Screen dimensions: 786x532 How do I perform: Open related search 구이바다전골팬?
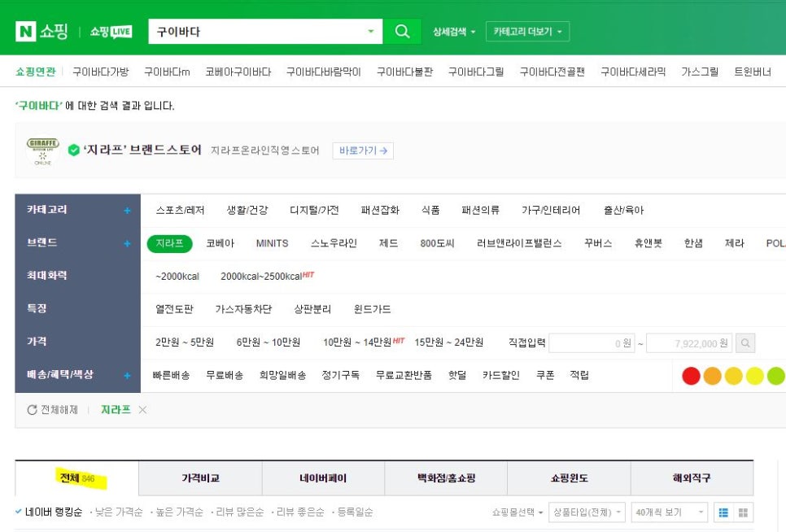click(x=552, y=72)
